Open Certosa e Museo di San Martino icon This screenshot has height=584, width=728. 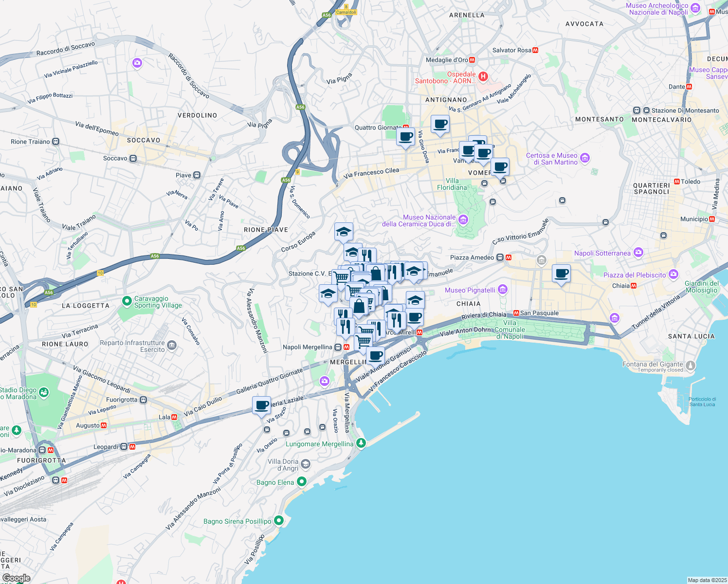[x=585, y=158]
